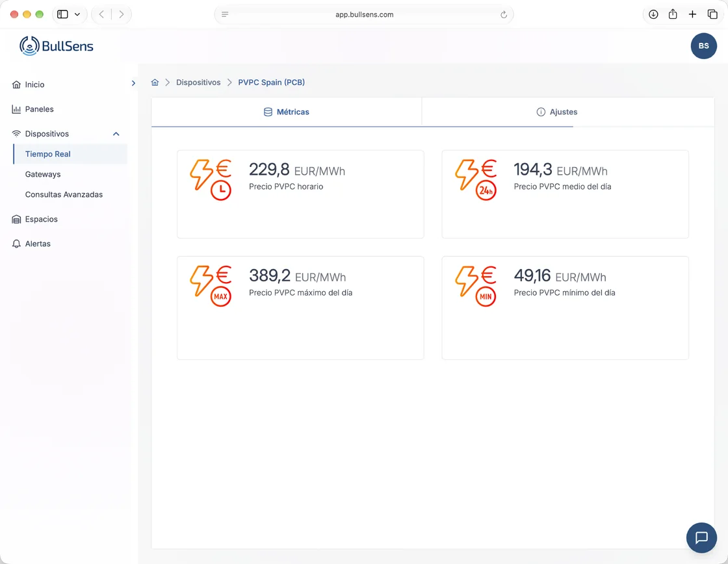Open Safari downloads
728x564 pixels.
point(653,14)
